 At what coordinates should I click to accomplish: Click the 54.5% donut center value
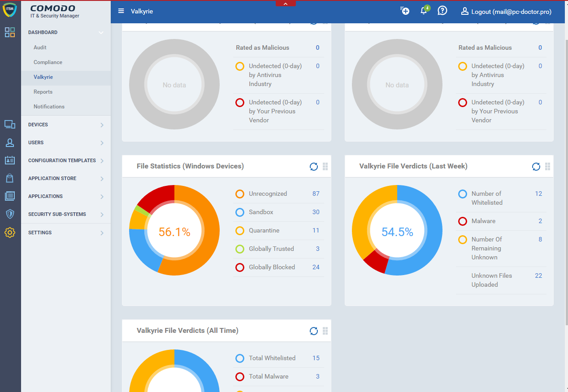(x=397, y=232)
